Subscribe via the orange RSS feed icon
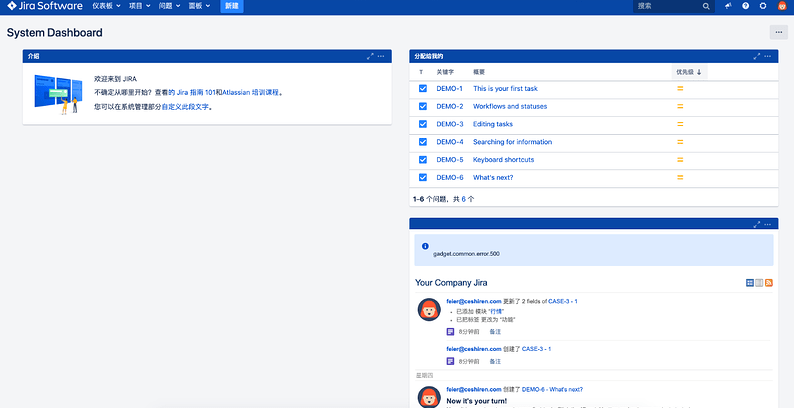This screenshot has height=408, width=794. (x=769, y=284)
